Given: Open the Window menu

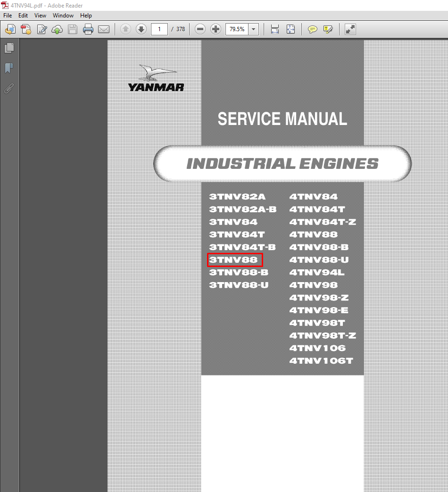Looking at the screenshot, I should pyautogui.click(x=63, y=16).
